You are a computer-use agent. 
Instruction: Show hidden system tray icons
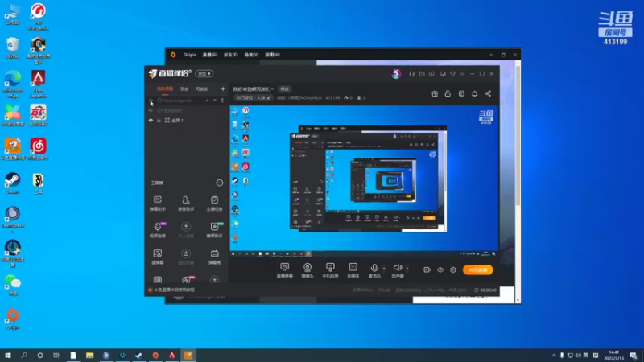coord(554,355)
